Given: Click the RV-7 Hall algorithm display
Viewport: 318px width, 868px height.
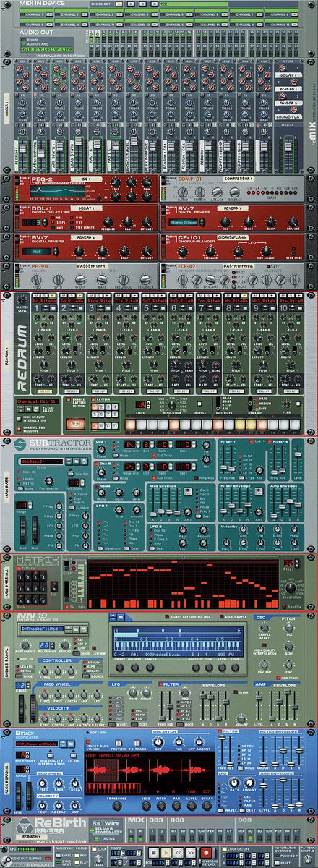Looking at the screenshot, I should pos(36,252).
